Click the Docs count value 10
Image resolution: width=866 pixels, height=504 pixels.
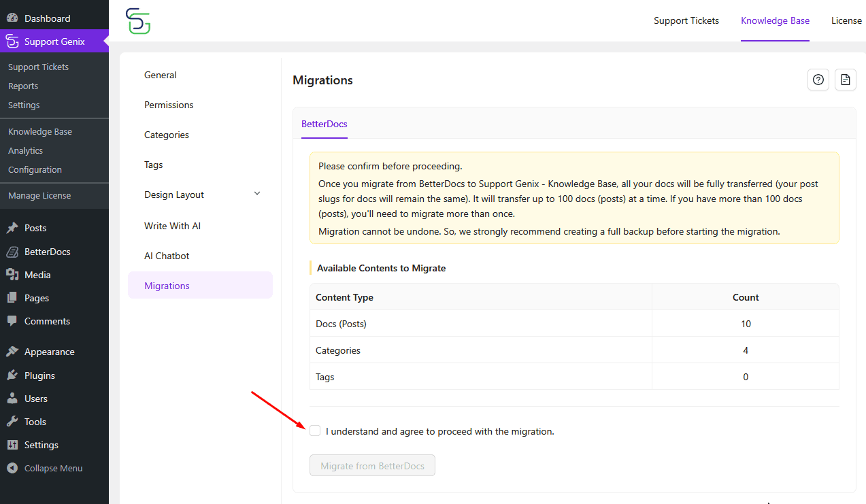click(x=746, y=324)
